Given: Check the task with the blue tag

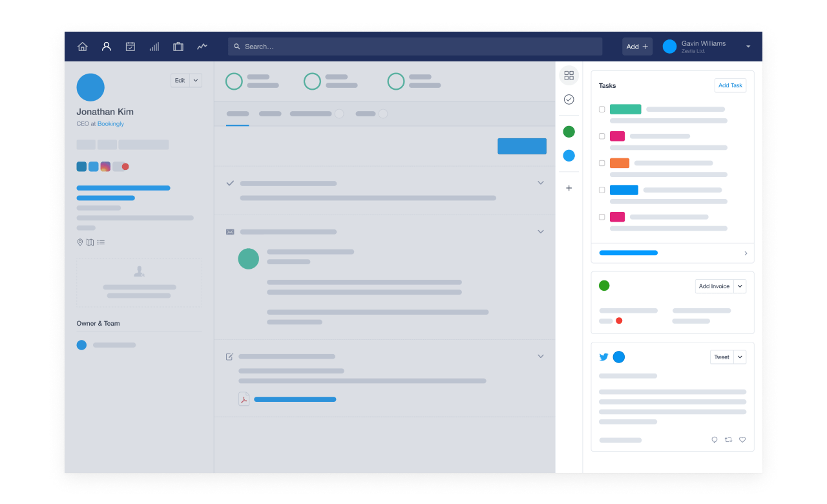Looking at the screenshot, I should [x=602, y=190].
